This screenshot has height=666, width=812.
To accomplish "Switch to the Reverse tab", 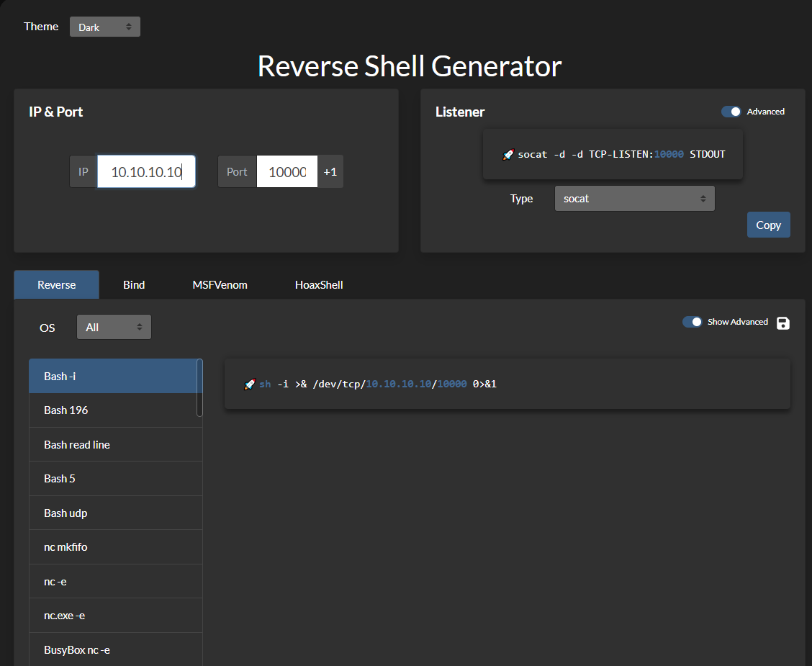I will click(x=56, y=285).
